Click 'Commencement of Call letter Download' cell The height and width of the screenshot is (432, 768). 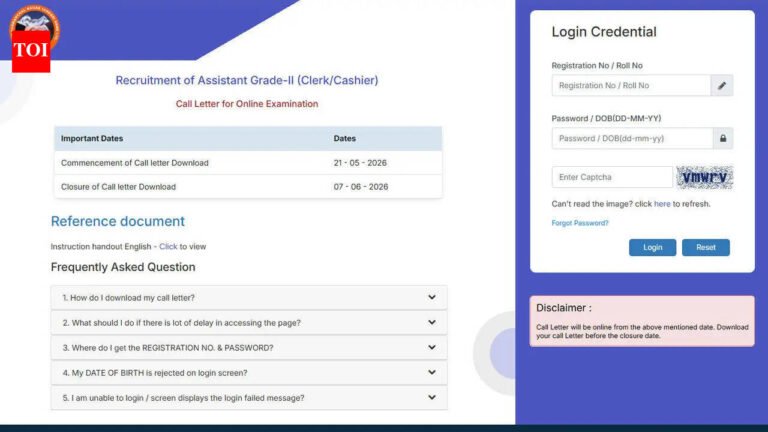coord(135,163)
